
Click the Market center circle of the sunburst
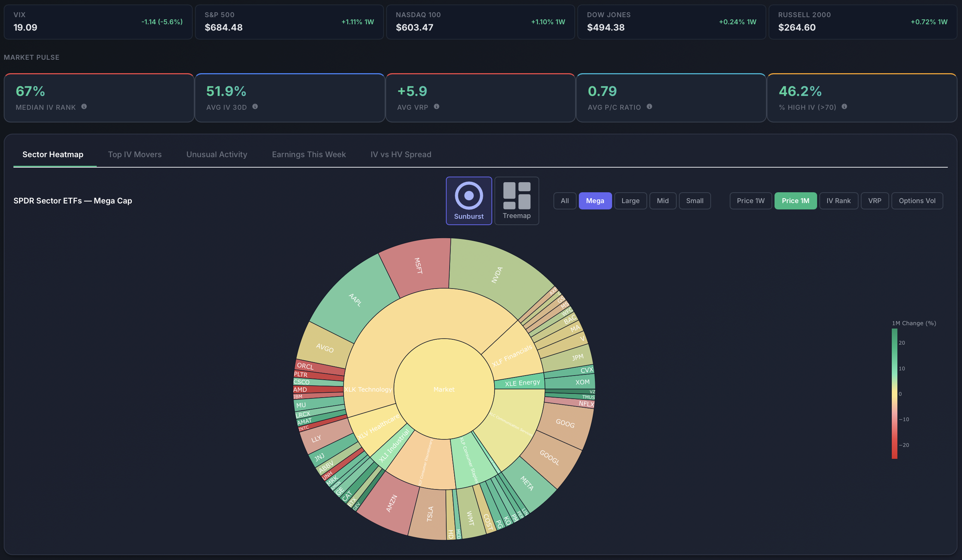(x=444, y=389)
